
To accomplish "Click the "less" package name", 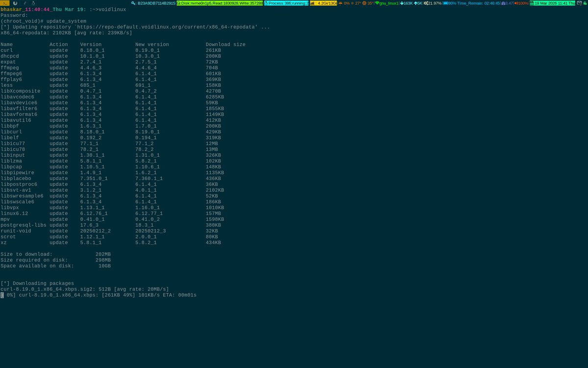I will coord(7,85).
